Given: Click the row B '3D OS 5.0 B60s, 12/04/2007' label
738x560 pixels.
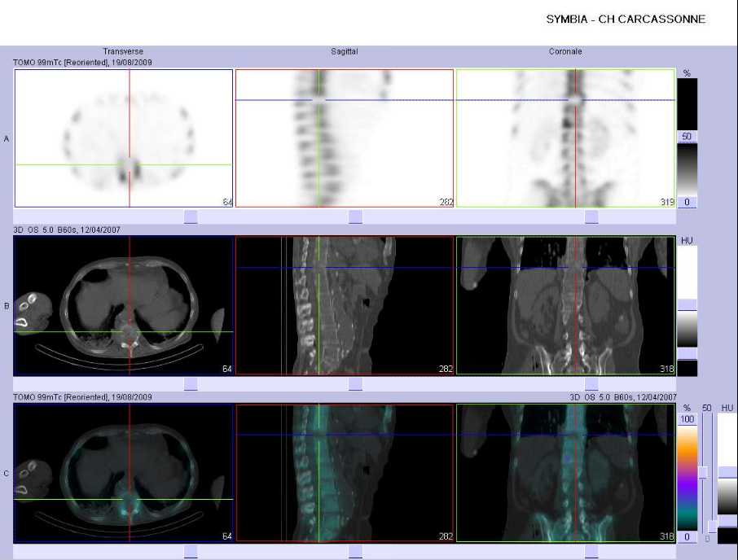Looking at the screenshot, I should [x=67, y=230].
